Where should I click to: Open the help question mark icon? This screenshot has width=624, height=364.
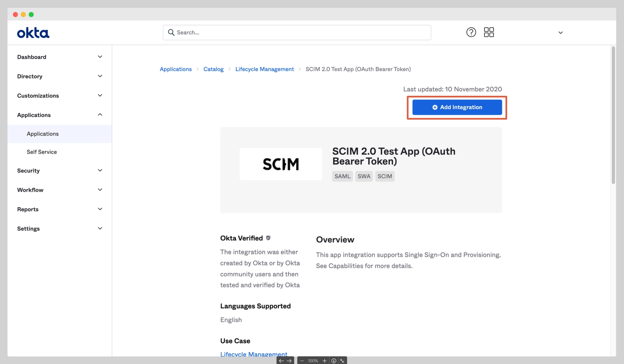[x=471, y=32]
